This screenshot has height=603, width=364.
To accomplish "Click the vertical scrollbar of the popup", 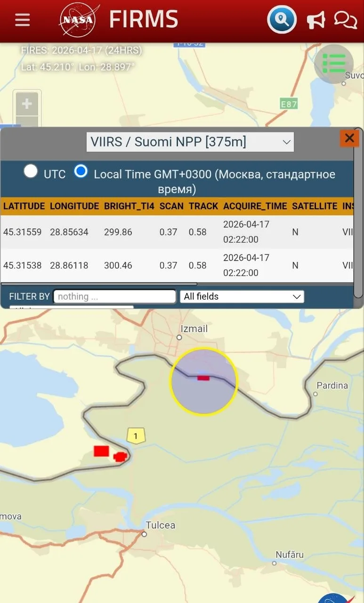I will pos(358,212).
